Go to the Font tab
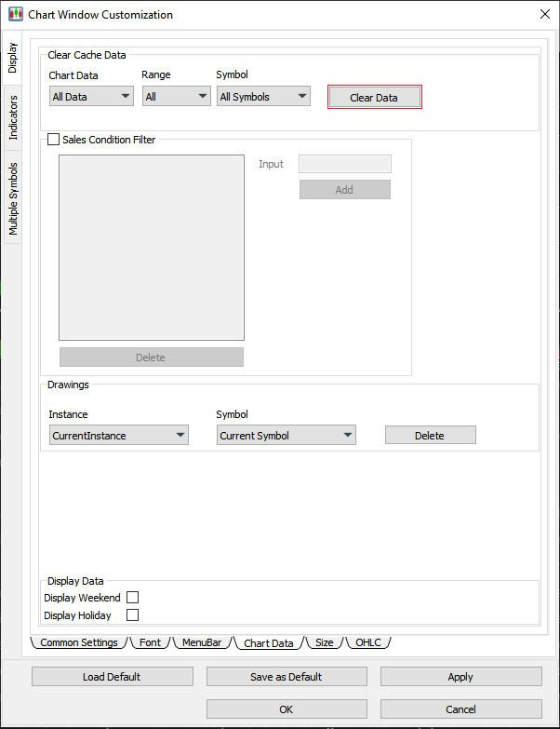This screenshot has width=560, height=729. (x=150, y=642)
